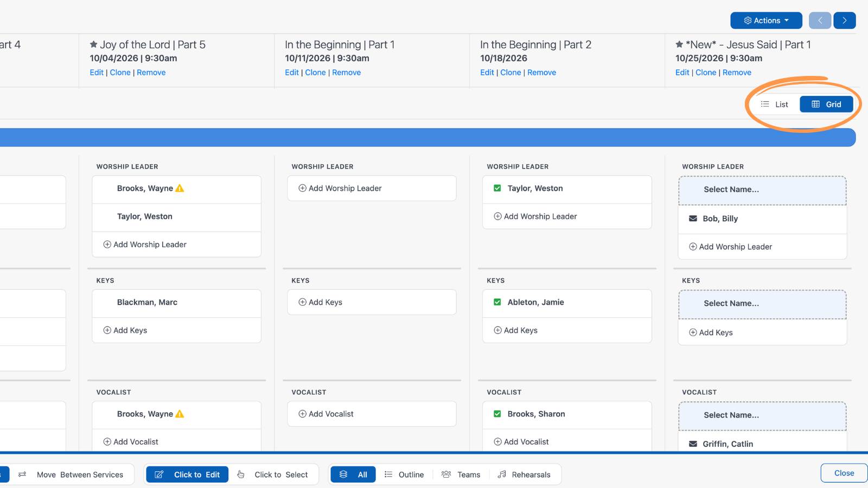Switch to Outline filter

pyautogui.click(x=404, y=474)
